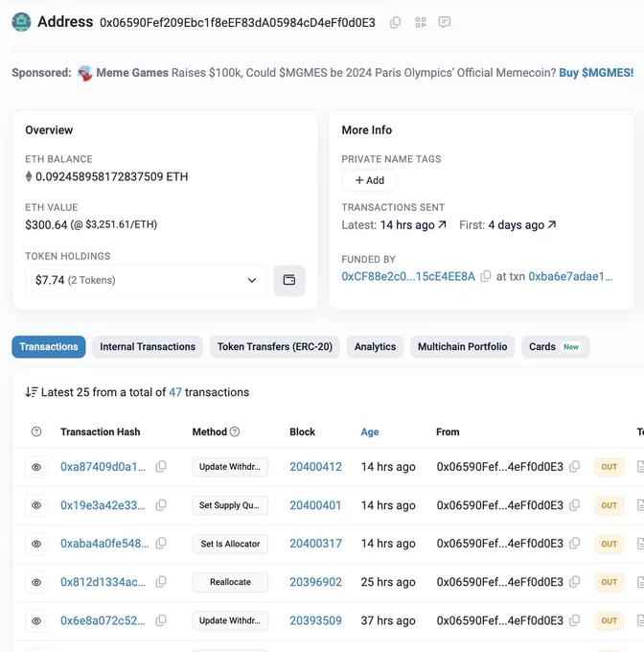The image size is (644, 652).
Task: Open block 20400317
Action: pos(315,544)
